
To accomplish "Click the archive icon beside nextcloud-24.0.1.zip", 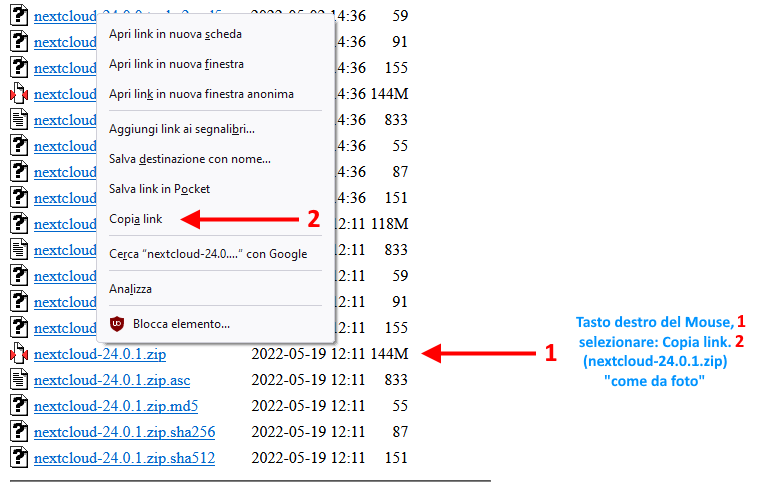I will (x=17, y=354).
